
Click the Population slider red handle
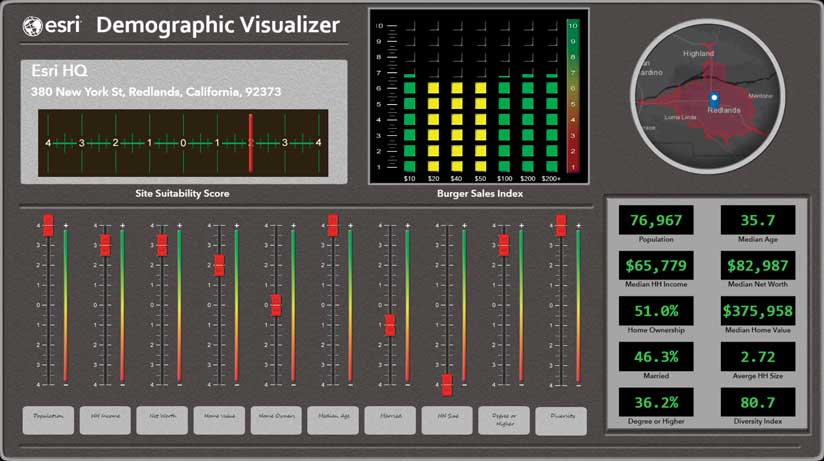click(x=48, y=225)
